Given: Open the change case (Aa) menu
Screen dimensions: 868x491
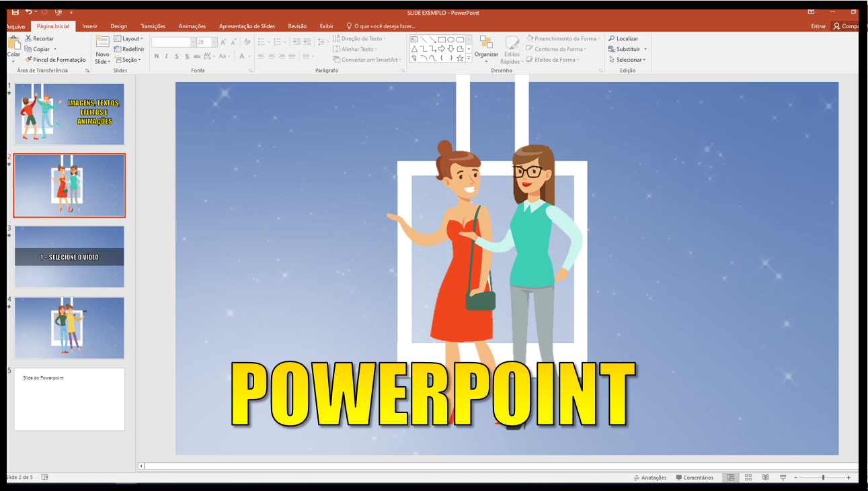Looking at the screenshot, I should 225,56.
